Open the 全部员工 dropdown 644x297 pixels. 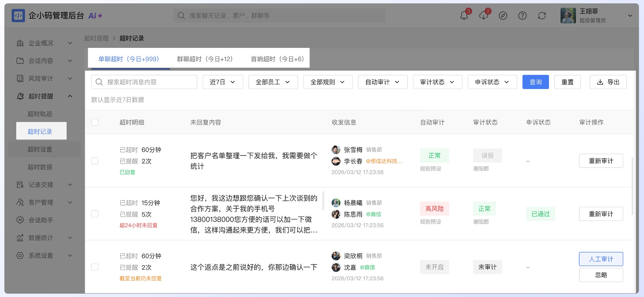point(273,82)
